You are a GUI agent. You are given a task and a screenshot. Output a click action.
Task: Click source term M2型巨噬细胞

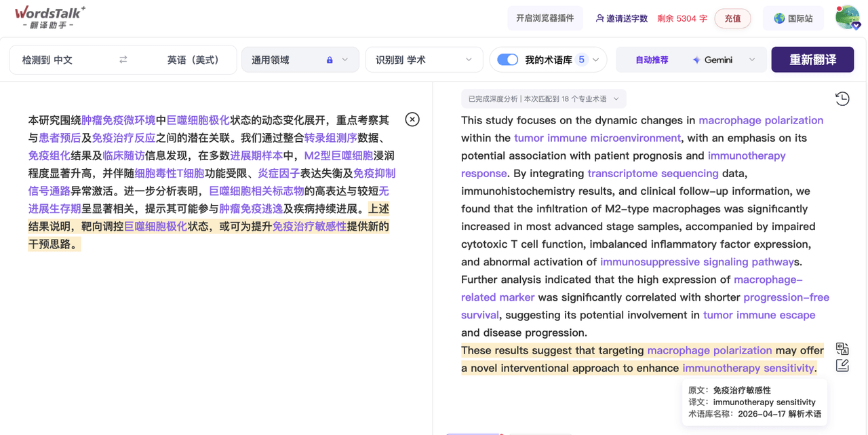pos(338,155)
